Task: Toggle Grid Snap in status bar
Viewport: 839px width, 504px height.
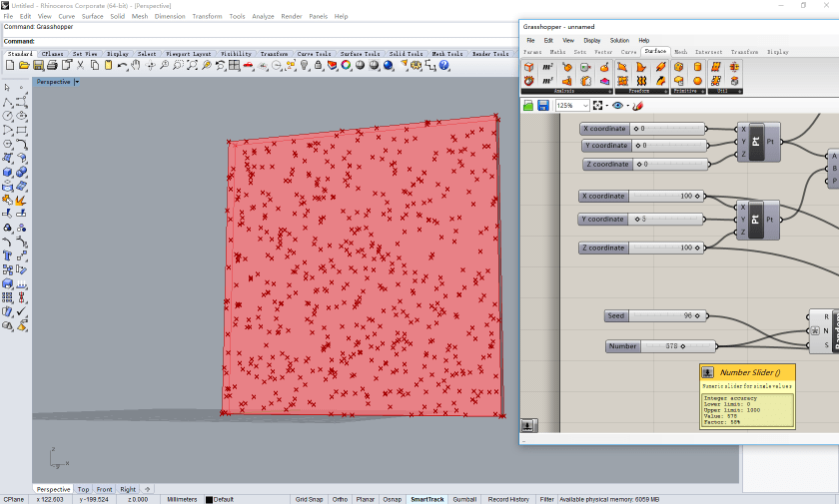Action: 308,499
